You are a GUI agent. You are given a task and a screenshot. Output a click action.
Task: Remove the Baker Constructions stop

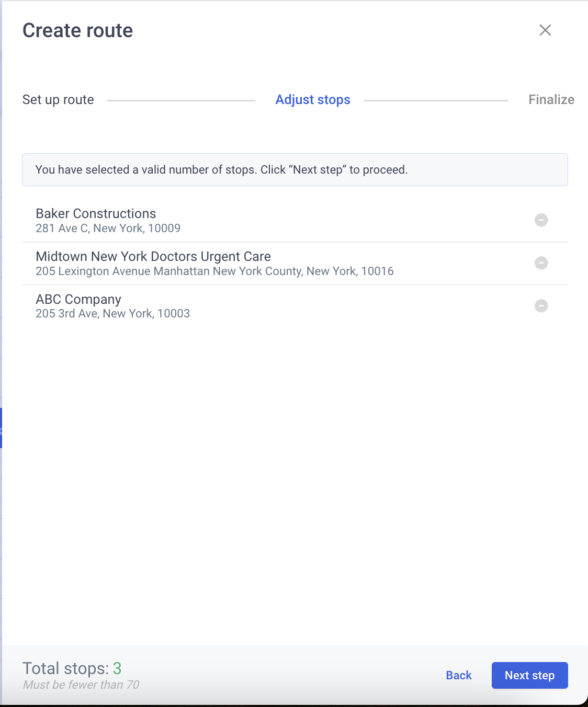pyautogui.click(x=541, y=220)
